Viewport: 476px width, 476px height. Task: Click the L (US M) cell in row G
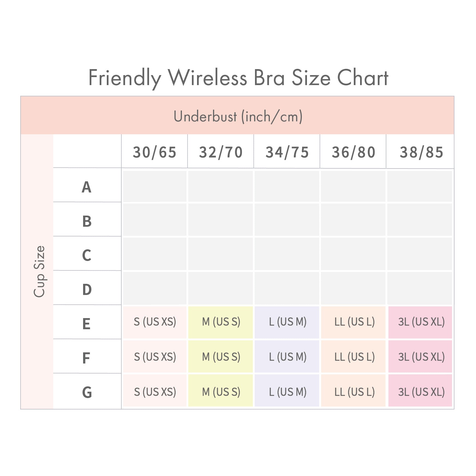click(287, 392)
